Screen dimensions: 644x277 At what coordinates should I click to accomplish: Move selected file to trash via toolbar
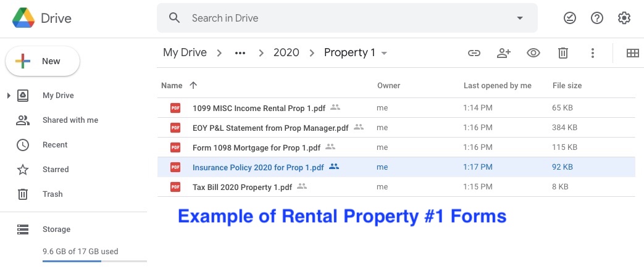[x=563, y=53]
